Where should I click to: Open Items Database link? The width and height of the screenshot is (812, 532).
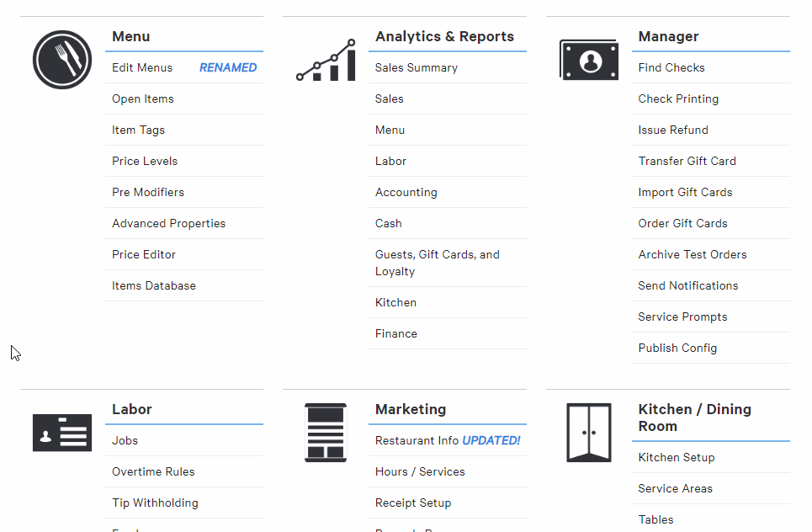(154, 286)
